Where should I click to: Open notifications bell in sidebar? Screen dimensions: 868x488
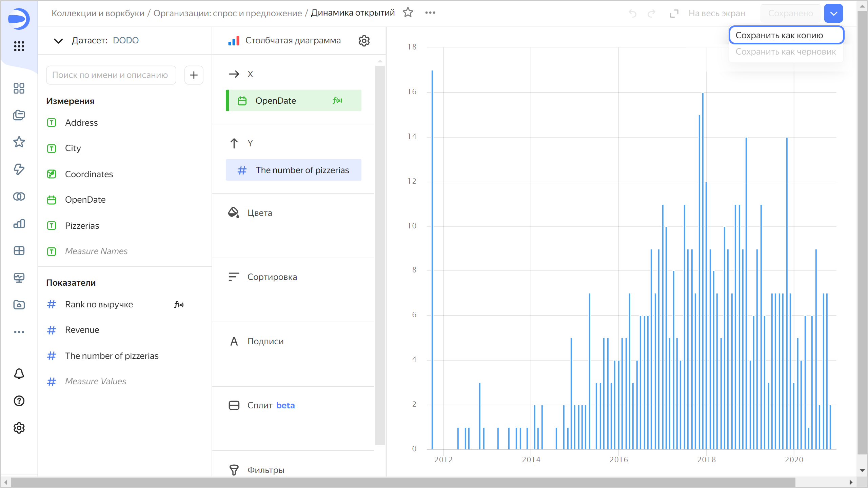click(19, 374)
